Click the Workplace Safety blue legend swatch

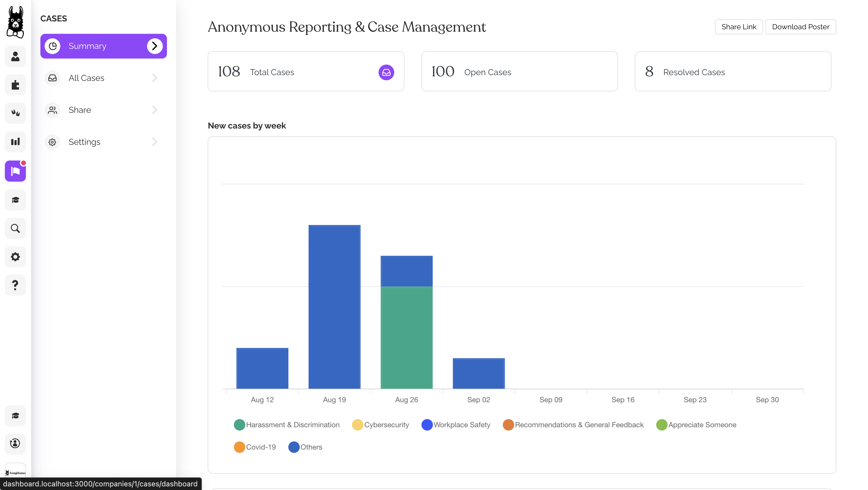tap(427, 425)
